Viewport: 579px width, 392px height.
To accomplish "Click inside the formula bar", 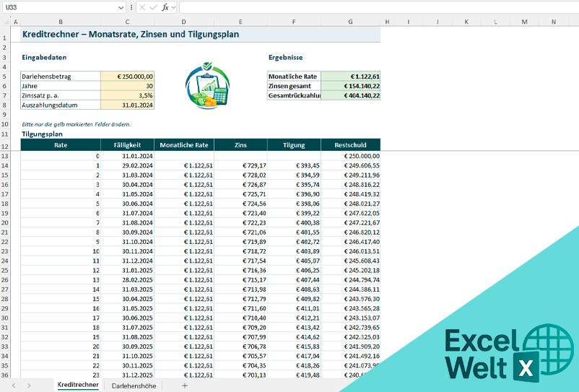I will pos(378,7).
